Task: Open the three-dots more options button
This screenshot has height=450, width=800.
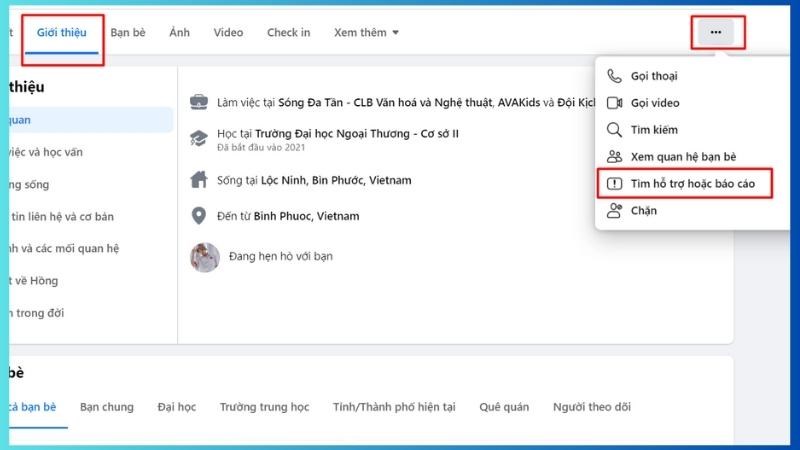Action: click(x=715, y=32)
